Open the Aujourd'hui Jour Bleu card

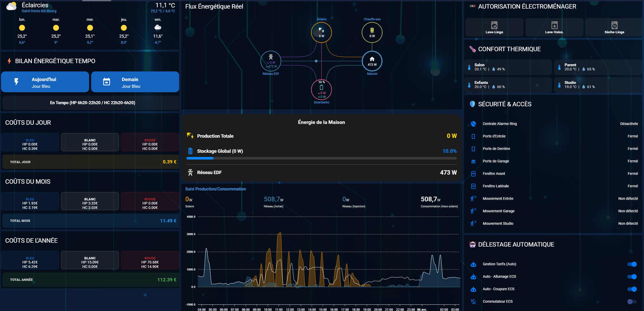[45, 82]
